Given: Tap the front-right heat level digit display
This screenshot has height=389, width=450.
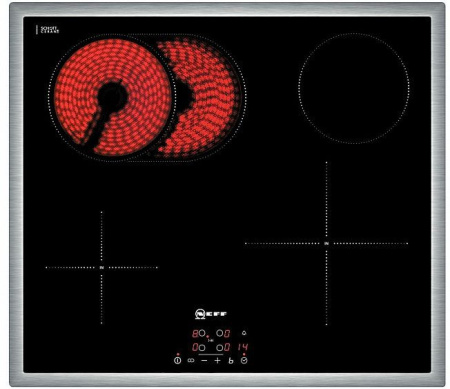Looking at the screenshot, I should click(x=227, y=348).
